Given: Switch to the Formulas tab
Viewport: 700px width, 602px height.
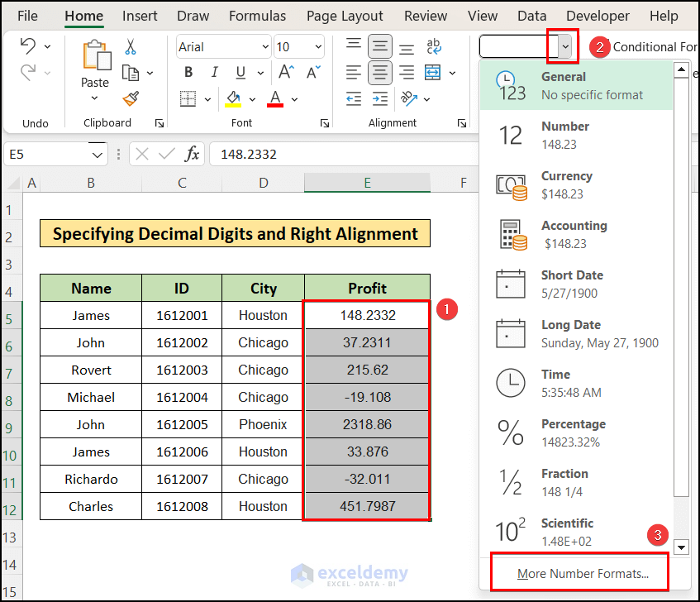Looking at the screenshot, I should pyautogui.click(x=257, y=16).
